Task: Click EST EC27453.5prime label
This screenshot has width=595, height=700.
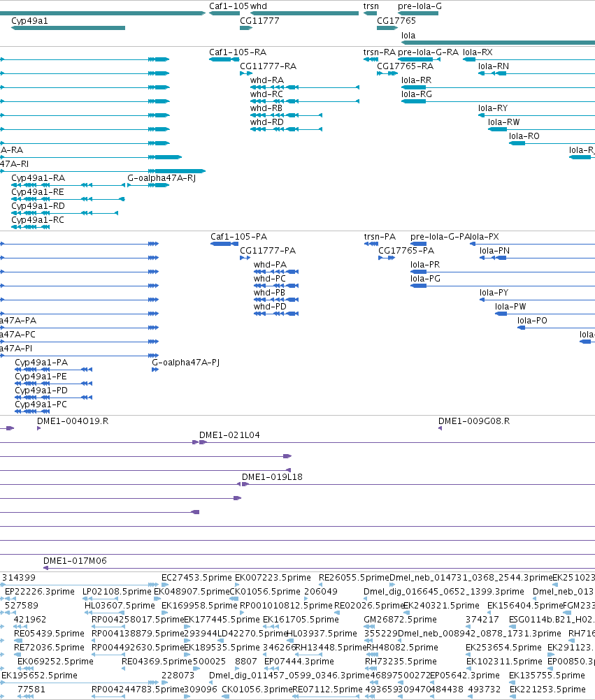Action: coord(196,578)
